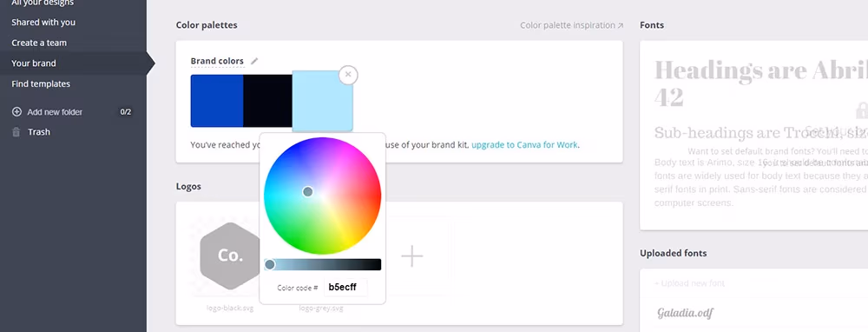Open Find templates in the sidebar
Screen dimensions: 868x332
click(x=41, y=83)
